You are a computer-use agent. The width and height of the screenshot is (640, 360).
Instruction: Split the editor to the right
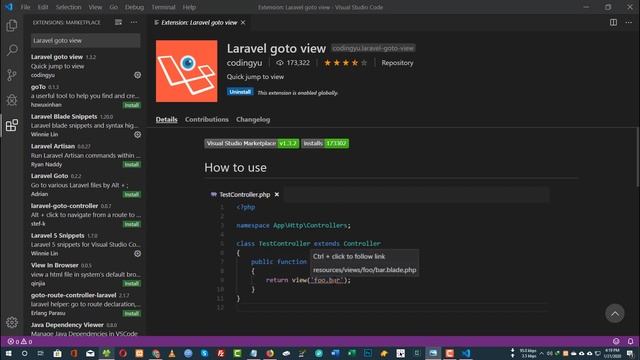pyautogui.click(x=613, y=22)
